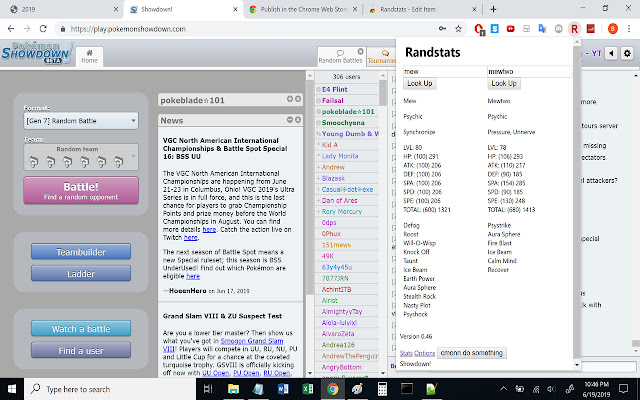The height and width of the screenshot is (400, 640).
Task: Open Showdown options gear icon
Action: [x=627, y=53]
